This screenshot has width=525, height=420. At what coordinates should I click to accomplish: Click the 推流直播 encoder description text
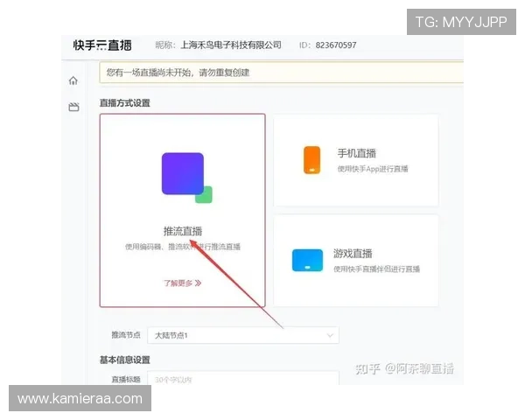point(183,247)
